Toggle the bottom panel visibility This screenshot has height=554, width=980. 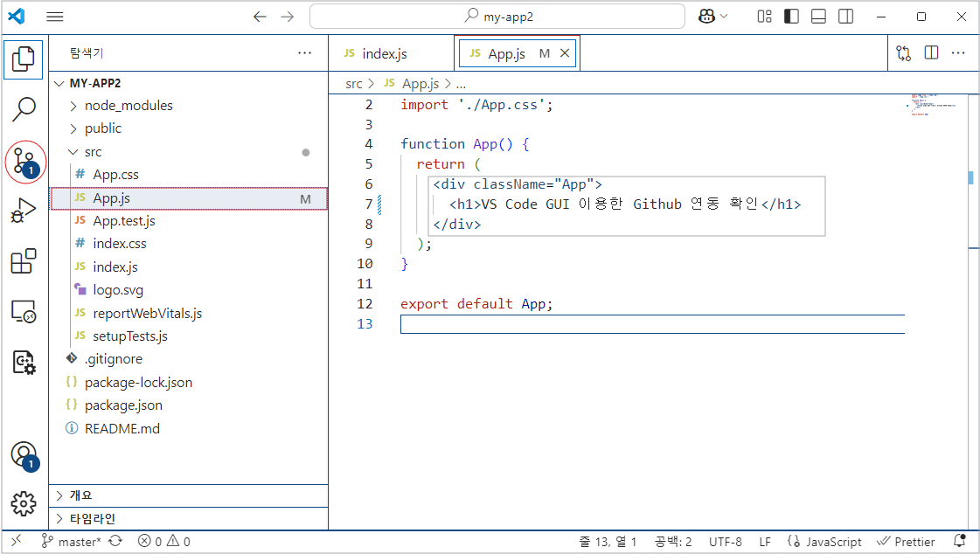[819, 17]
